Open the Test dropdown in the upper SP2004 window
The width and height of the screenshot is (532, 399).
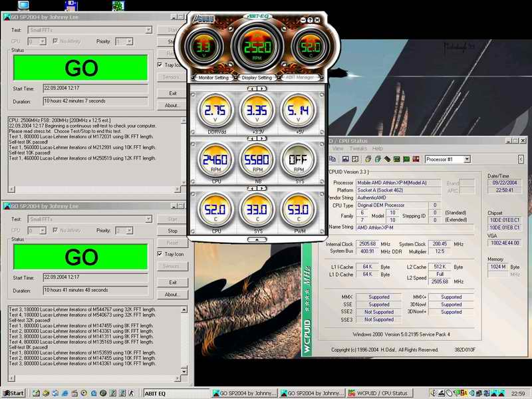pos(148,30)
